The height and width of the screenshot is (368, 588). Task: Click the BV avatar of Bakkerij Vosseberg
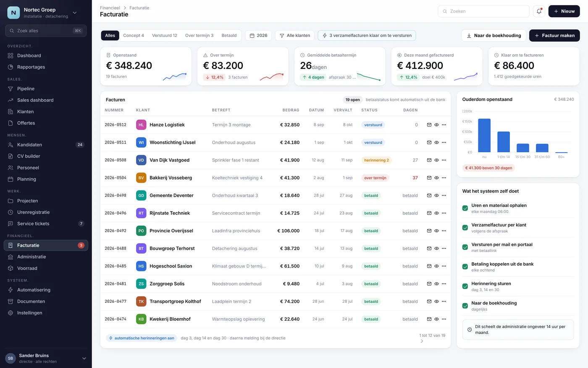point(141,178)
